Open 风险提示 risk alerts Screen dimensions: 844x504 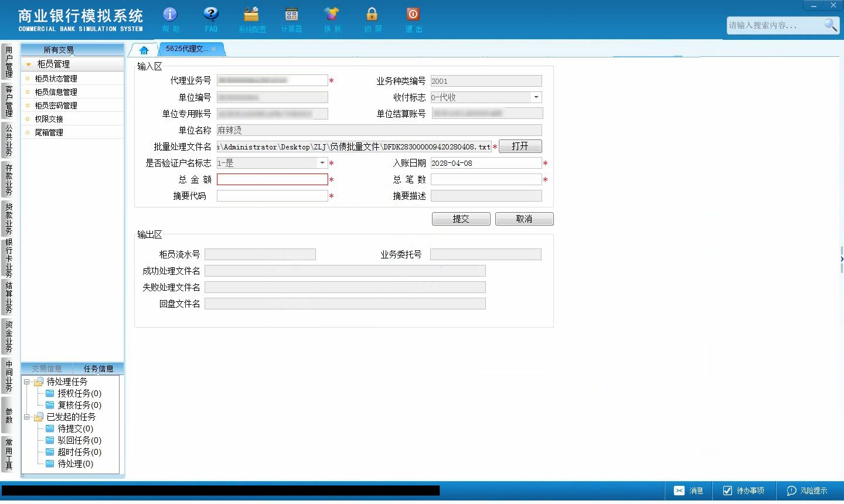pyautogui.click(x=807, y=491)
